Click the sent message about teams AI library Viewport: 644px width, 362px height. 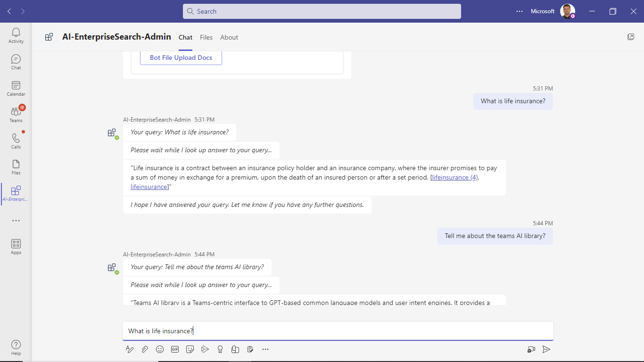tap(495, 236)
